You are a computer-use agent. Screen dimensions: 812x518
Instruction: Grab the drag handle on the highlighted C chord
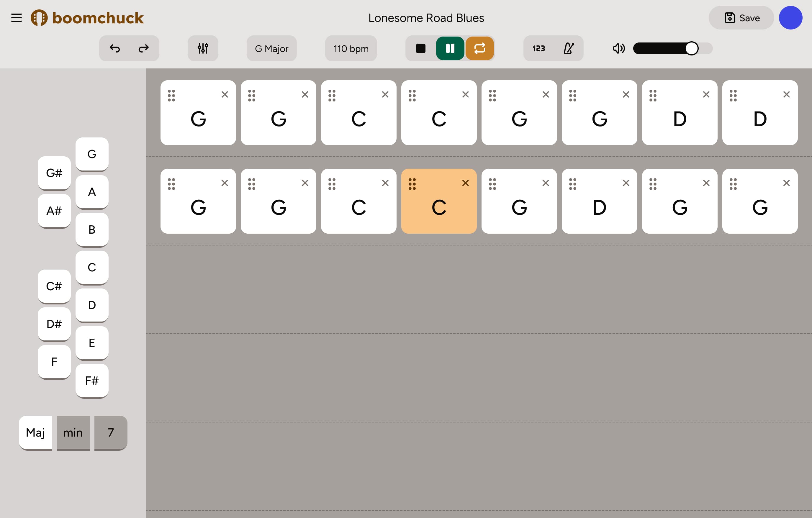point(413,184)
